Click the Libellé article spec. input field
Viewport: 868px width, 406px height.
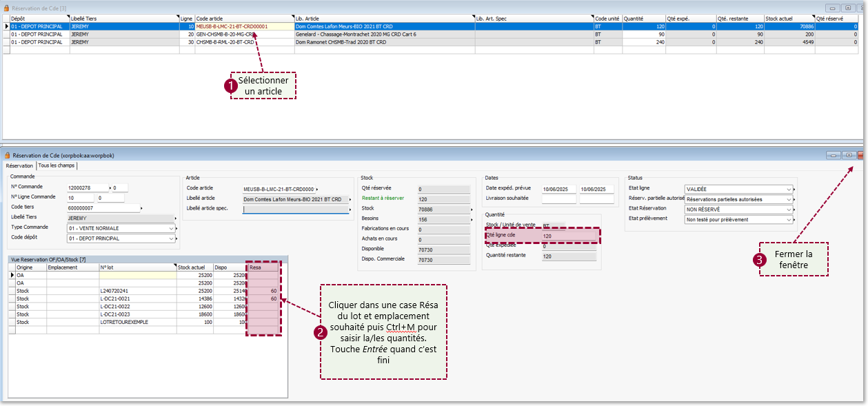296,210
